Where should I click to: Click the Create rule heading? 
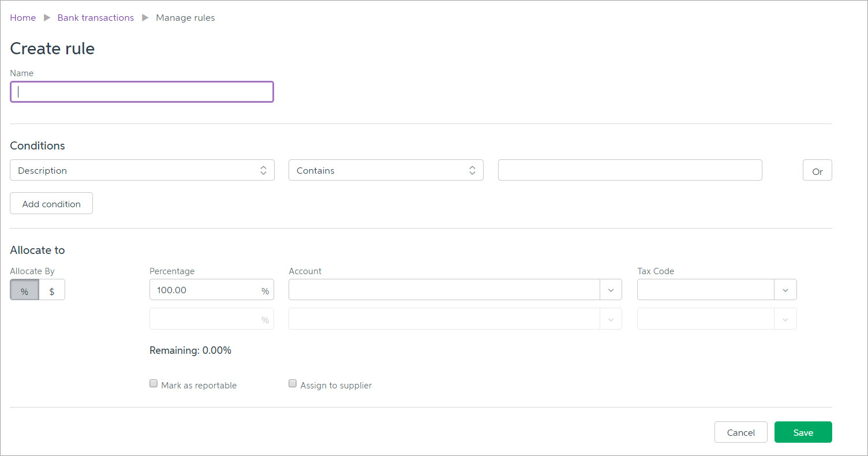pos(53,48)
